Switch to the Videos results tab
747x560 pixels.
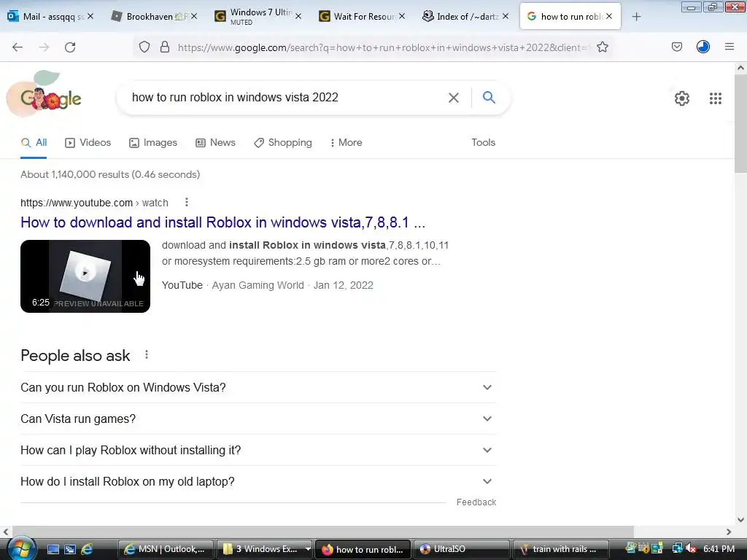tap(88, 142)
